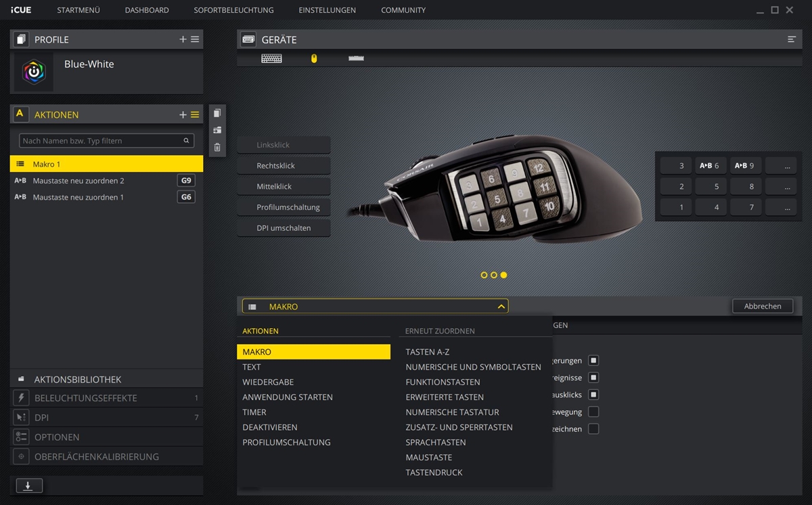Toggle the checkbox beside label ending "reignisse"
Image resolution: width=812 pixels, height=505 pixels.
[593, 378]
